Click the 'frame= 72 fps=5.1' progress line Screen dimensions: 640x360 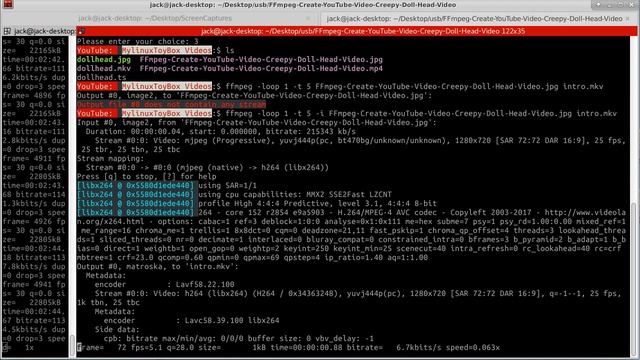288,348
